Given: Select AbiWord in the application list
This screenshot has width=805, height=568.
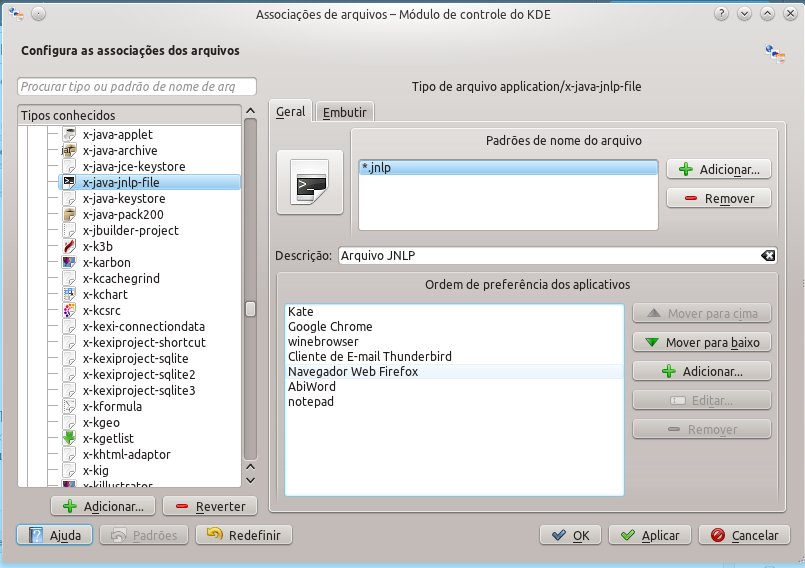Looking at the screenshot, I should pyautogui.click(x=454, y=386).
